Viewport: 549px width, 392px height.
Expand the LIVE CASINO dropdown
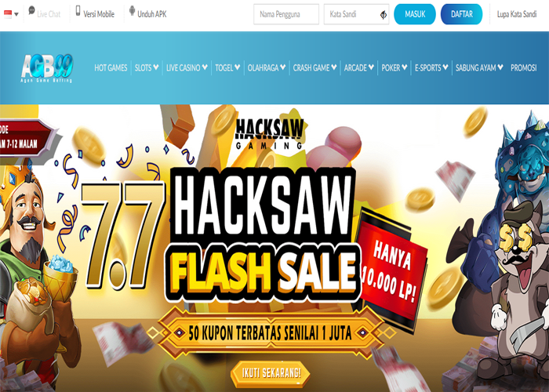(187, 68)
